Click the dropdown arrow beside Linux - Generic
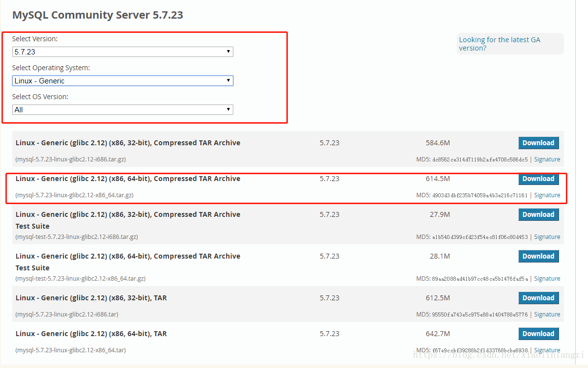Viewport: 588px width, 368px height. click(228, 80)
